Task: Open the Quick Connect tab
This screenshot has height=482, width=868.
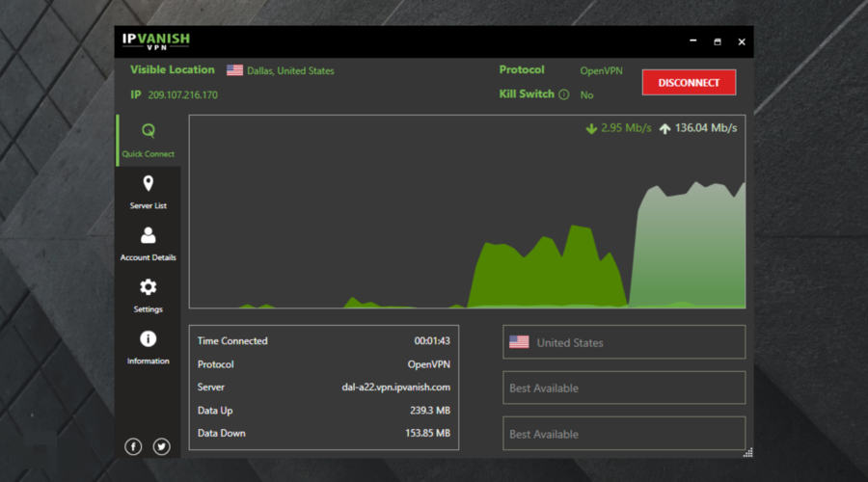Action: pyautogui.click(x=148, y=141)
